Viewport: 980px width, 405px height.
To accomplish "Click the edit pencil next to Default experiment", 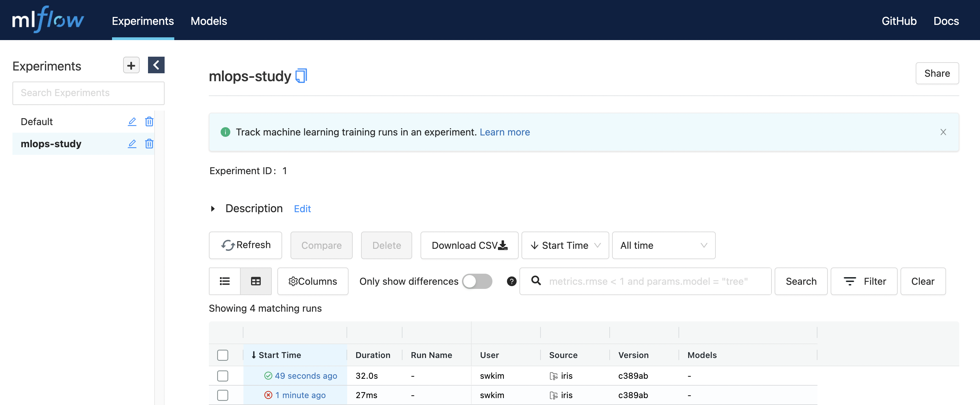I will tap(132, 122).
